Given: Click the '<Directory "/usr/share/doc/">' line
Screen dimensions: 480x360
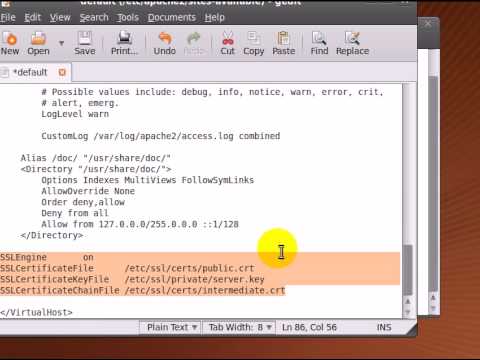Looking at the screenshot, I should pos(96,169).
